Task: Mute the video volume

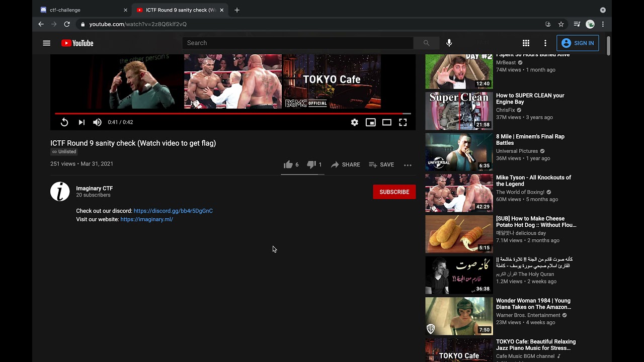Action: pos(97,122)
